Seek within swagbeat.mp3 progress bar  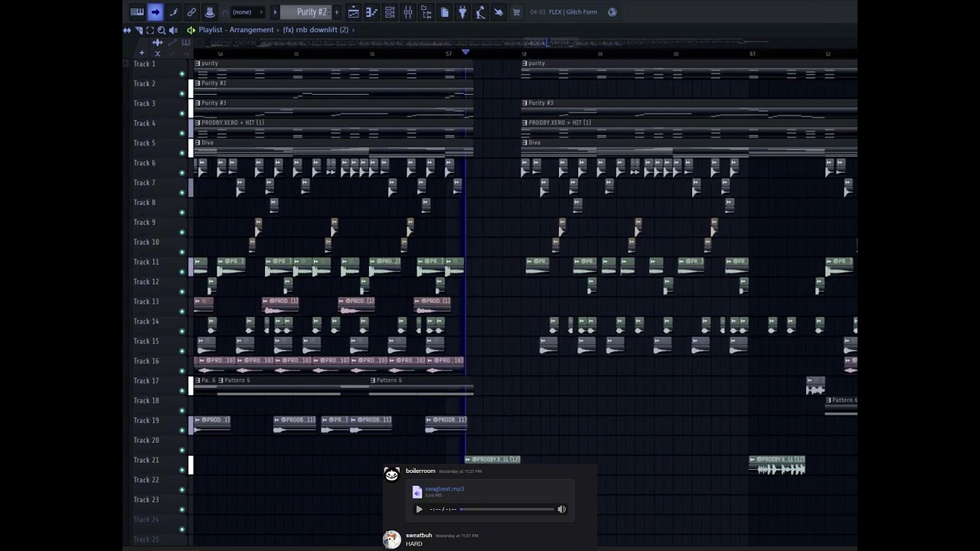point(507,509)
